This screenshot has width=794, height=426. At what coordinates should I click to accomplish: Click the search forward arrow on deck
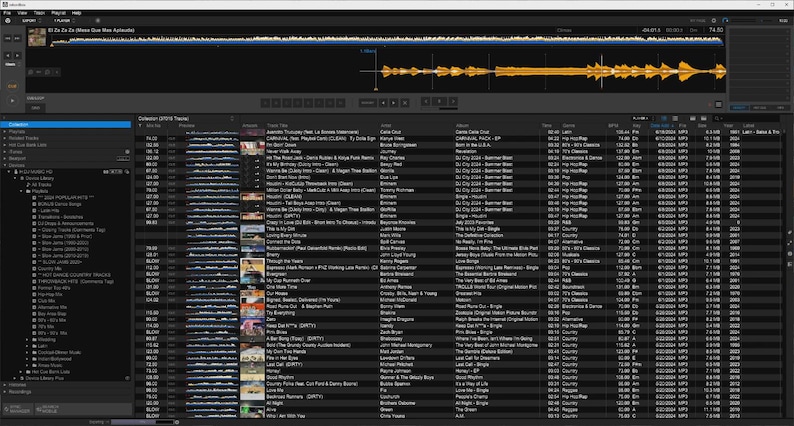click(17, 55)
